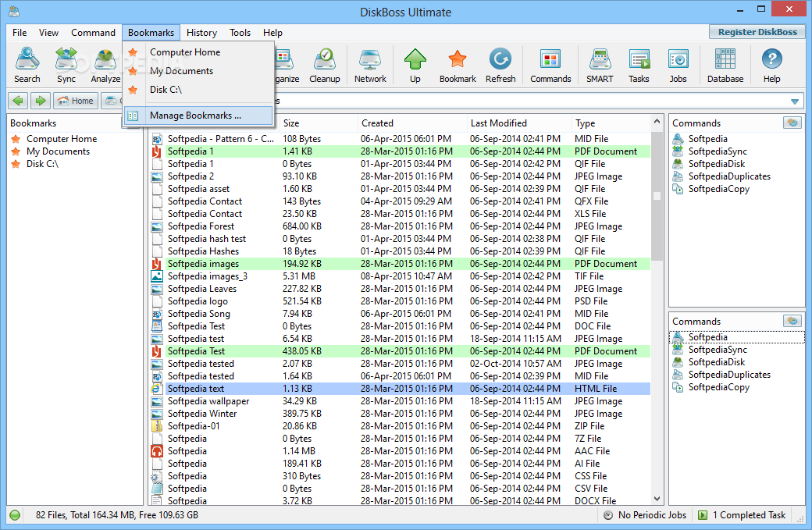Click the 1 Completed Task status text
Viewport: 812px width, 530px height.
click(749, 515)
